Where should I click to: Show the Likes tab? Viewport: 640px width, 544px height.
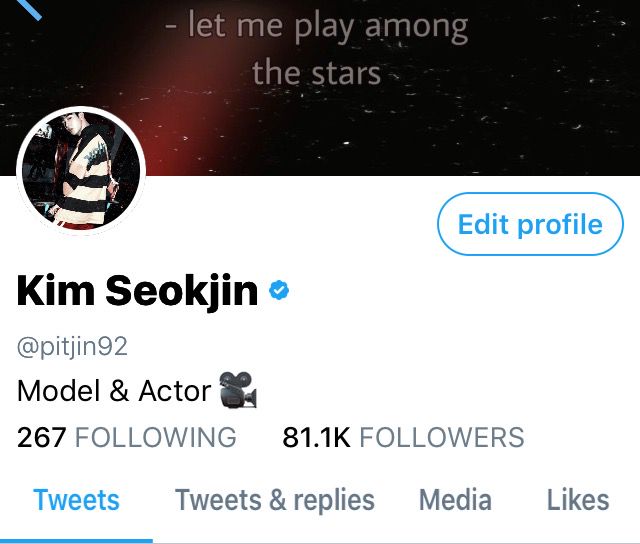578,500
